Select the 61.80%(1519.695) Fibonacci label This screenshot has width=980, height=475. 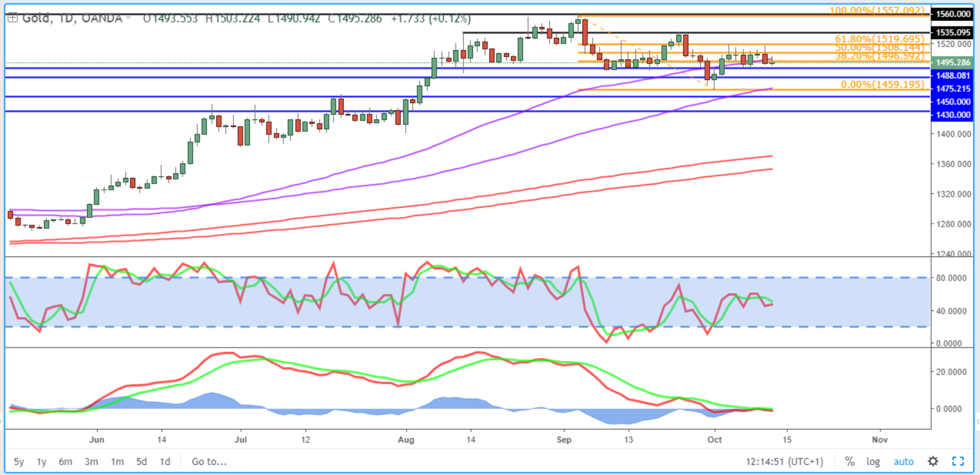tap(879, 39)
